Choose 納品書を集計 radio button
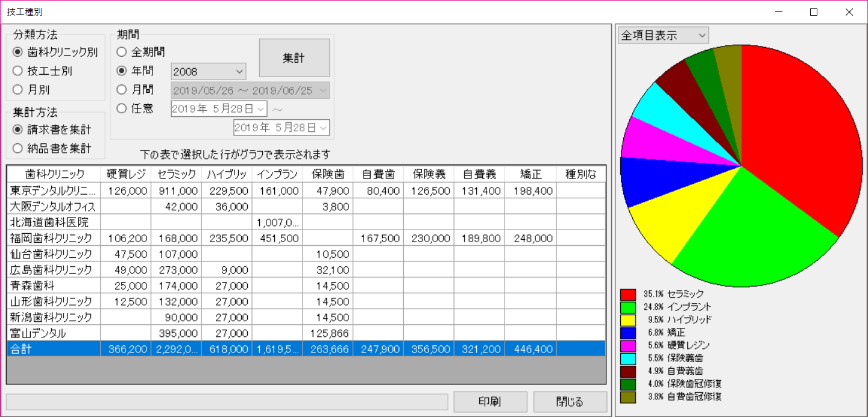The width and height of the screenshot is (868, 417). (17, 148)
